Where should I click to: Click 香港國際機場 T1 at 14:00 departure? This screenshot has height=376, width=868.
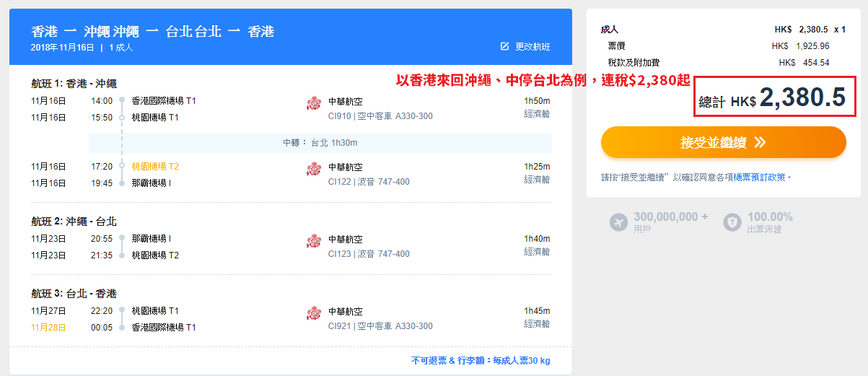click(164, 101)
